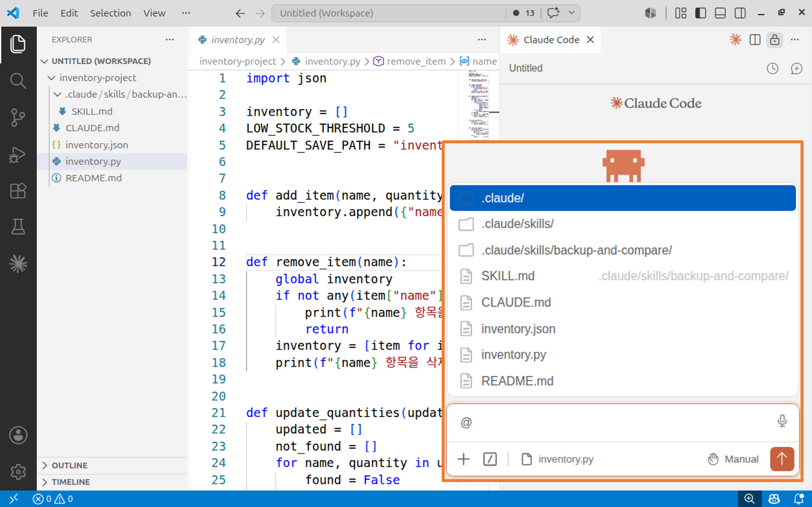Split the Claude Code editor

pyautogui.click(x=755, y=39)
